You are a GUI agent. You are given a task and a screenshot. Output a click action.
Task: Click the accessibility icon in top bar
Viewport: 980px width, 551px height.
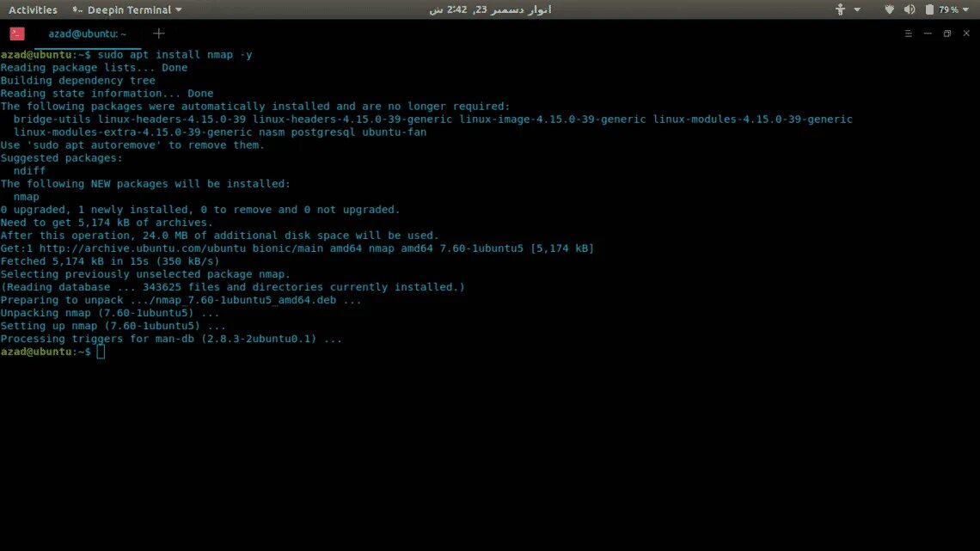pos(840,9)
